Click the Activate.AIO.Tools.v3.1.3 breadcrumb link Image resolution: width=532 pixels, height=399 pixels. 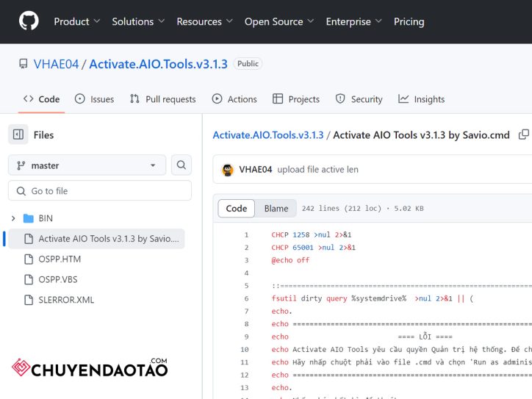(268, 135)
